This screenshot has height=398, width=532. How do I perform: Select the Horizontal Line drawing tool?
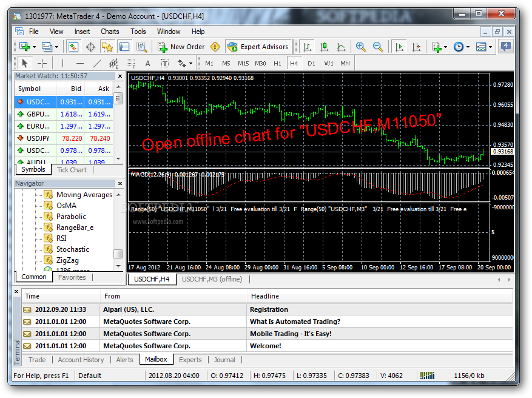click(x=79, y=63)
